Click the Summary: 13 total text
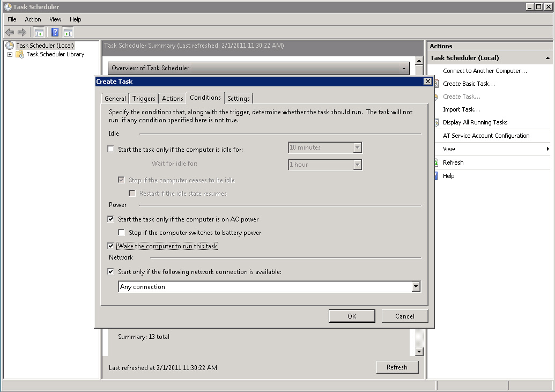 click(144, 336)
